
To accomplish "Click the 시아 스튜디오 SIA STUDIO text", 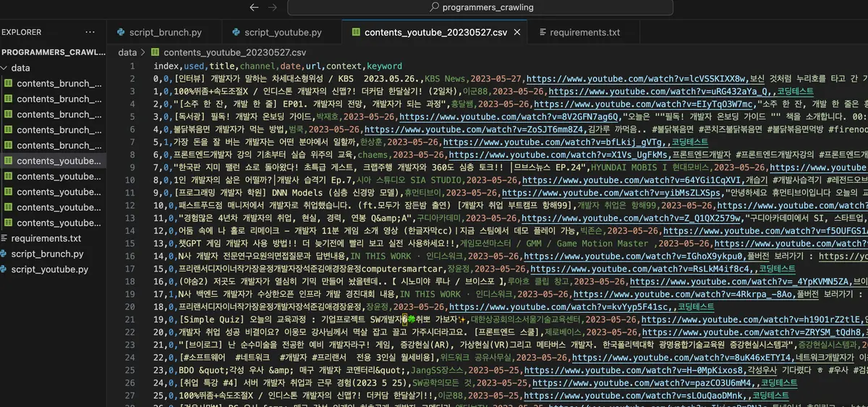I will coord(409,180).
